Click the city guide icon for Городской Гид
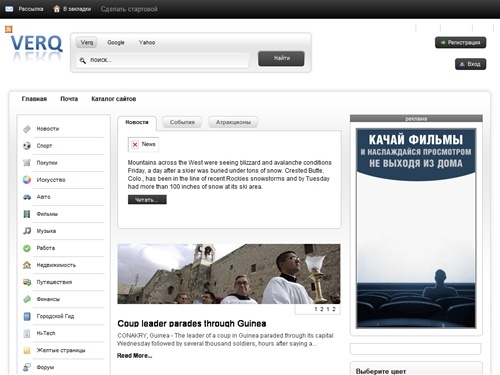Image resolution: width=500 pixels, height=375 pixels. [27, 316]
